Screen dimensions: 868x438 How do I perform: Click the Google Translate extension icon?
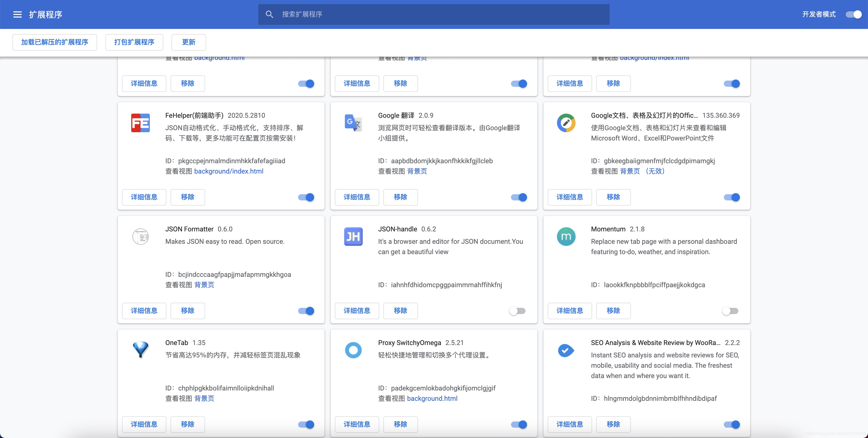click(x=353, y=123)
